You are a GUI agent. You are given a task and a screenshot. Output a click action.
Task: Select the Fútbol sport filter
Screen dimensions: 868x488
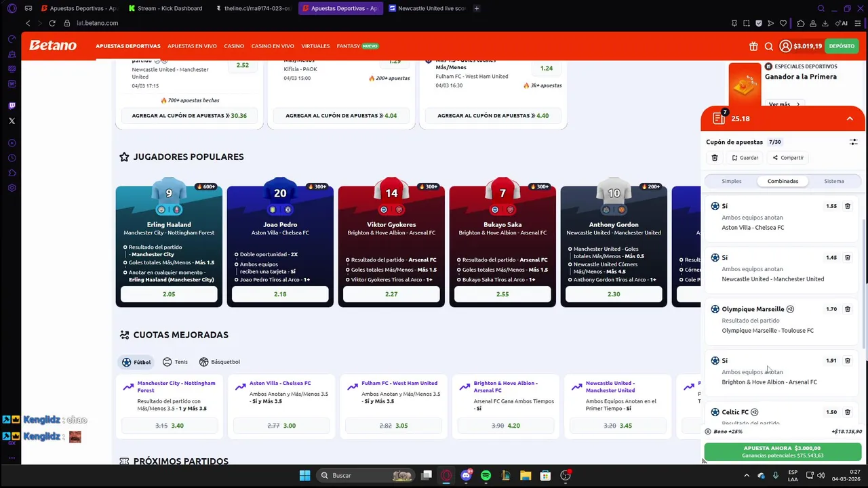point(136,362)
